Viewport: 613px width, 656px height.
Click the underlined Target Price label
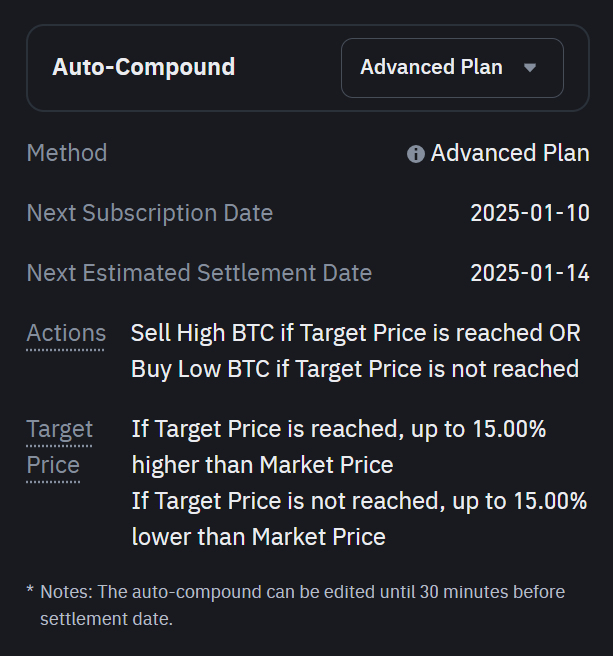59,447
